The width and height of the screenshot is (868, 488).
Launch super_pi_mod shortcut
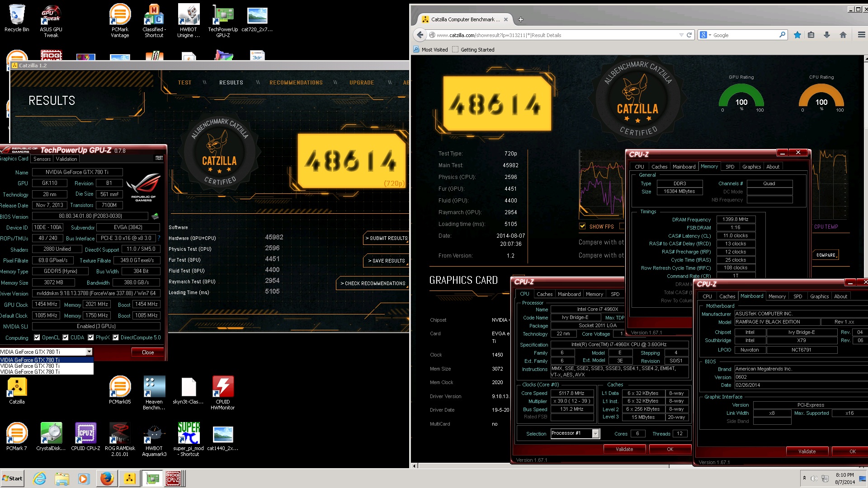(x=189, y=439)
